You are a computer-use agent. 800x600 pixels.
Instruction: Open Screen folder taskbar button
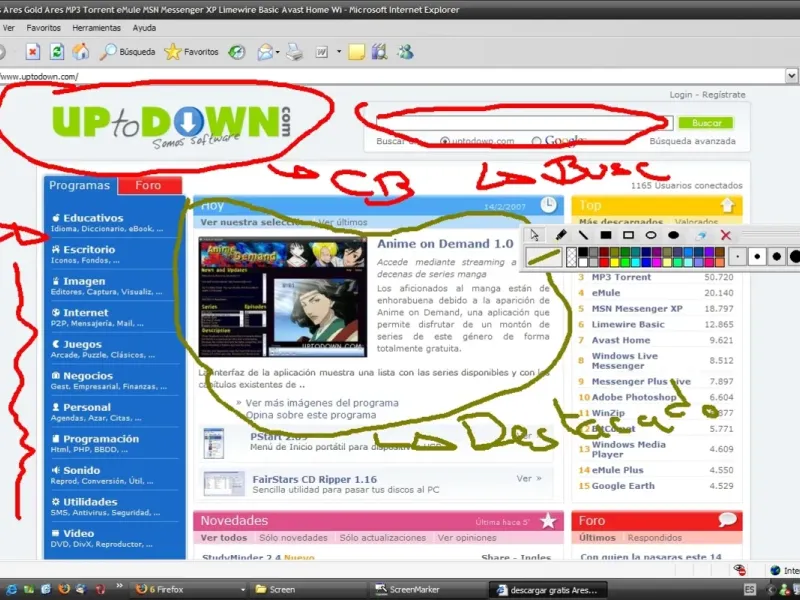[309, 590]
